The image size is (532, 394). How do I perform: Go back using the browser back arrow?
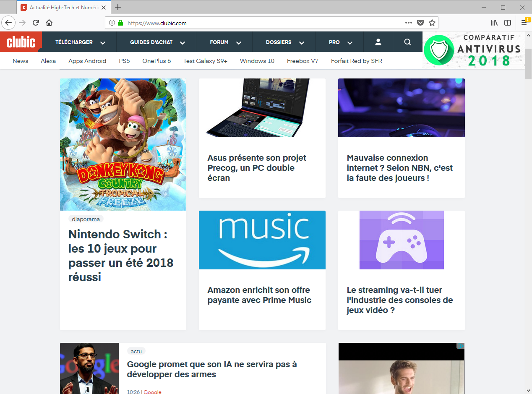click(x=8, y=23)
